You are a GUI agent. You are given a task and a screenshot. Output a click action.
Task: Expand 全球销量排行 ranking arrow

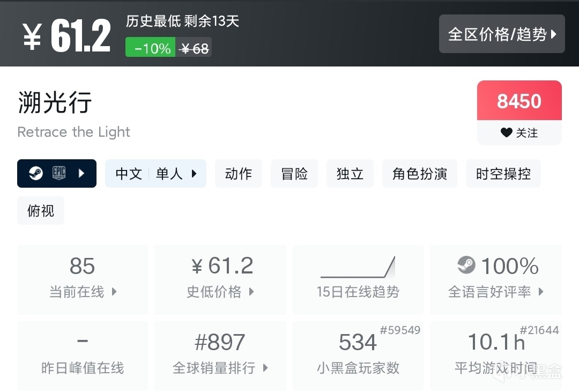click(265, 368)
